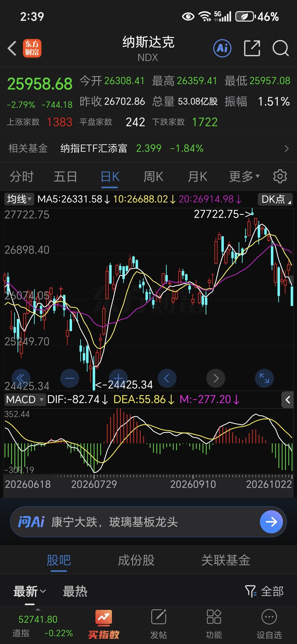Tap the 5G signal strength icon
This screenshot has height=644, width=297.
[x=223, y=17]
